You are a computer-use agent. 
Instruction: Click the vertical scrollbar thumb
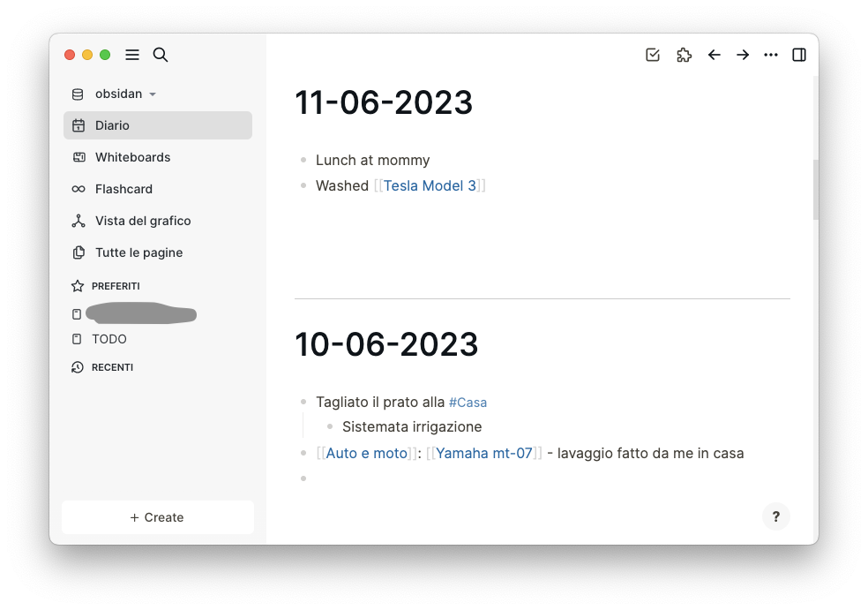pyautogui.click(x=815, y=190)
